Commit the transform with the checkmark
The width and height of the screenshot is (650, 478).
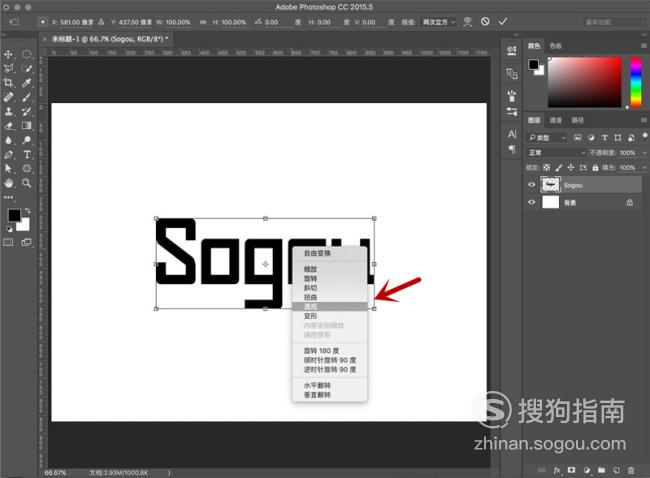503,22
